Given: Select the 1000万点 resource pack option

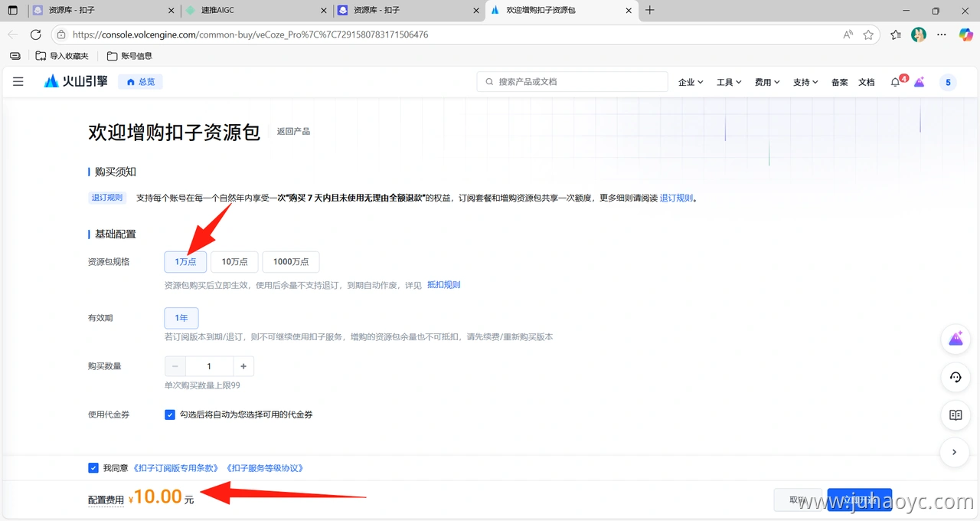Looking at the screenshot, I should click(291, 262).
